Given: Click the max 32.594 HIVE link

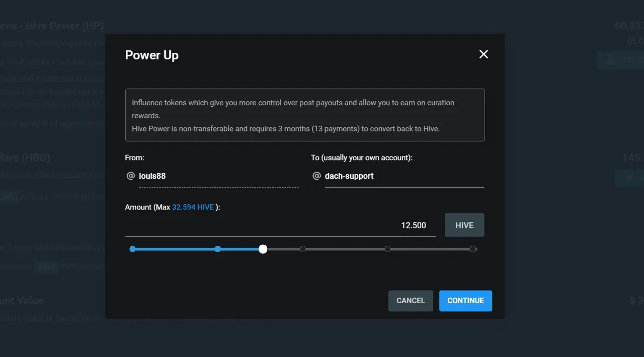Looking at the screenshot, I should click(x=193, y=207).
